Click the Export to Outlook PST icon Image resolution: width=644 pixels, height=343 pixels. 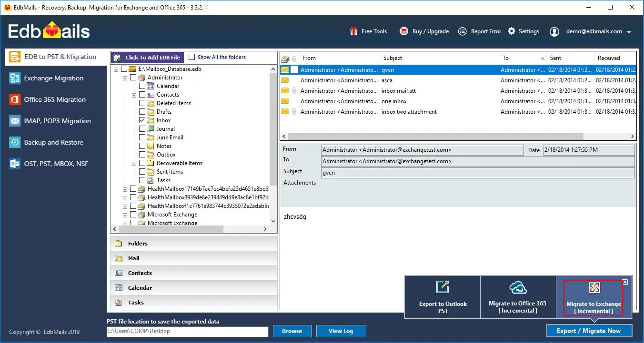[443, 287]
